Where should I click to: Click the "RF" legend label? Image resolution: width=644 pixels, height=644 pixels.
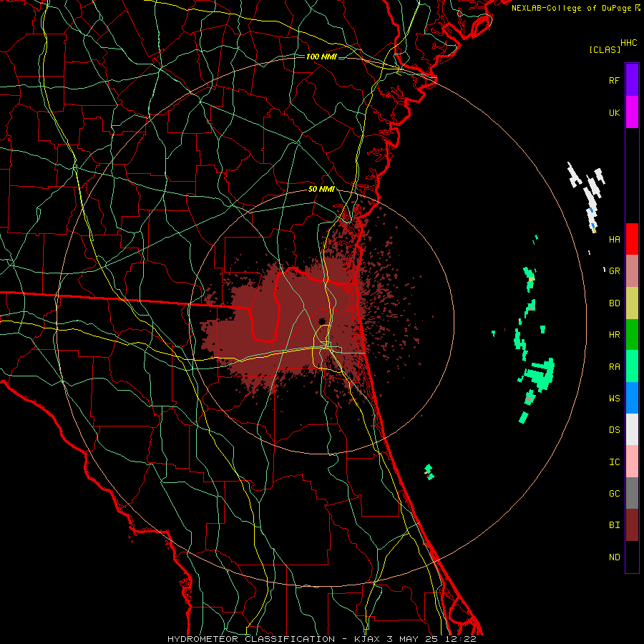pos(614,80)
